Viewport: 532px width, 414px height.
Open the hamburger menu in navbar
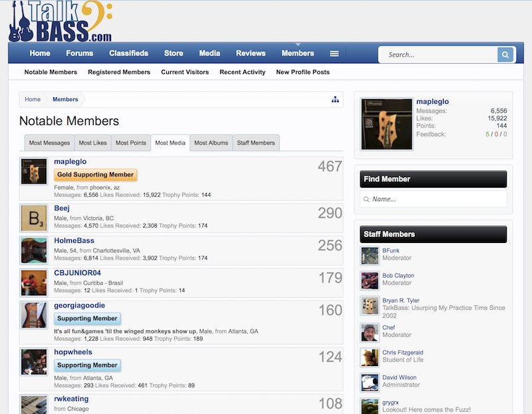coord(334,54)
